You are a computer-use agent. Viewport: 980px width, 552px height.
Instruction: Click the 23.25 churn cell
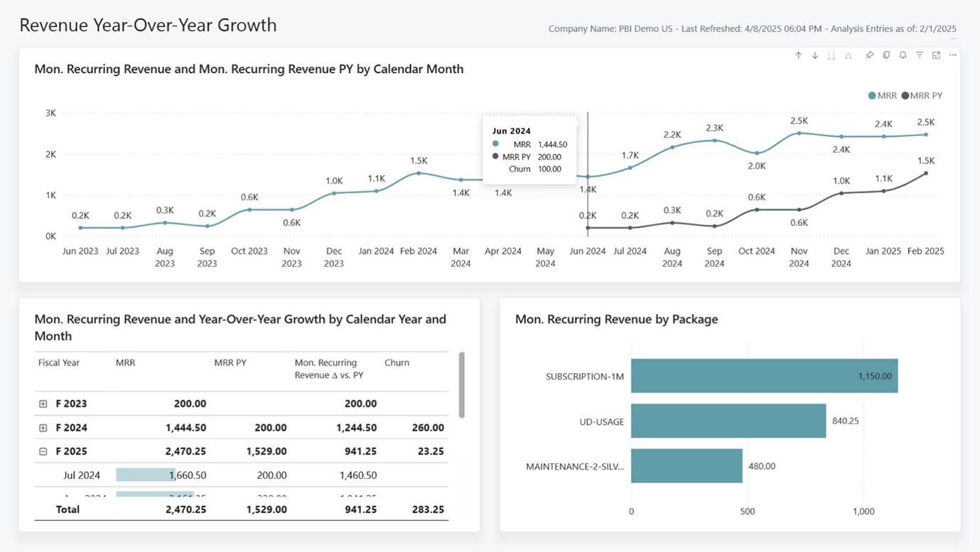[x=431, y=451]
